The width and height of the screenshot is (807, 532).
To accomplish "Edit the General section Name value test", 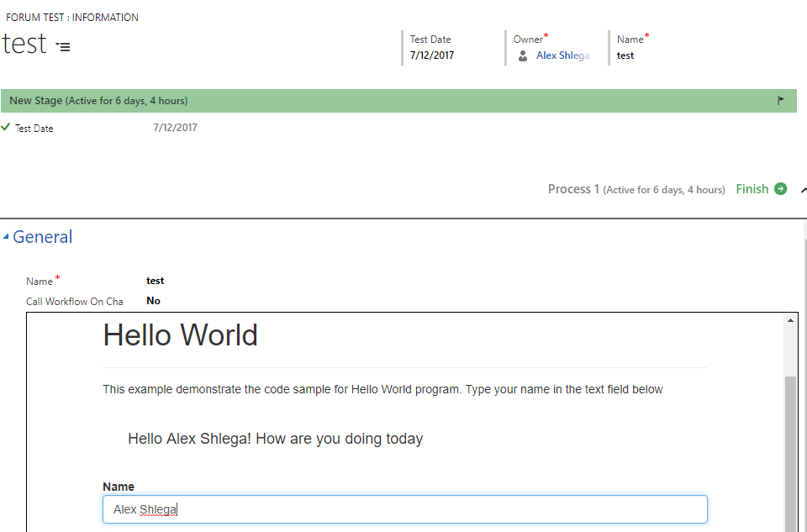I will pyautogui.click(x=155, y=281).
